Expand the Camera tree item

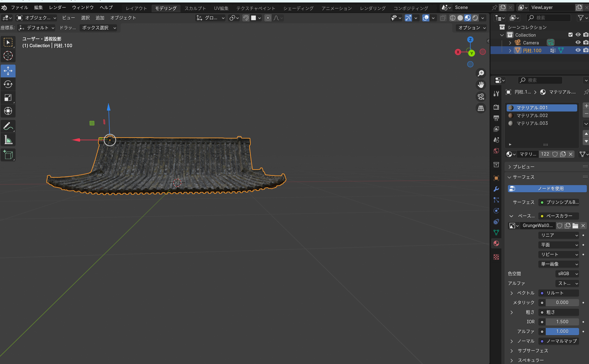pos(510,43)
